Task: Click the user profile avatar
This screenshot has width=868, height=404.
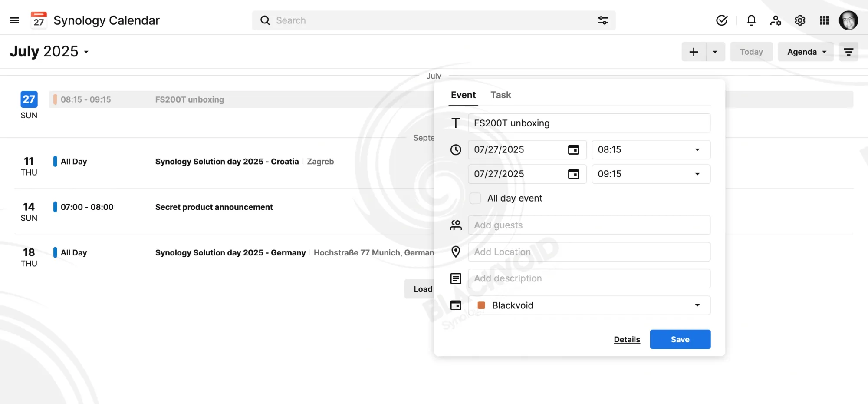Action: pos(848,20)
